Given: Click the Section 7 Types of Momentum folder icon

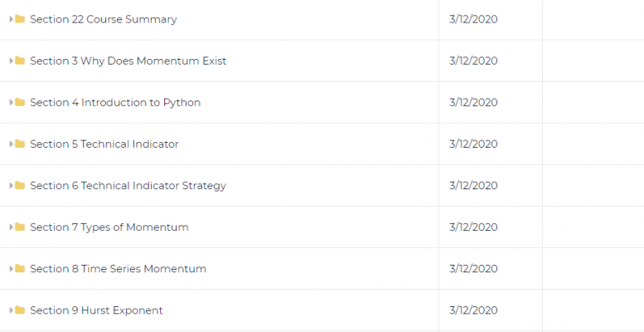Looking at the screenshot, I should coord(20,227).
